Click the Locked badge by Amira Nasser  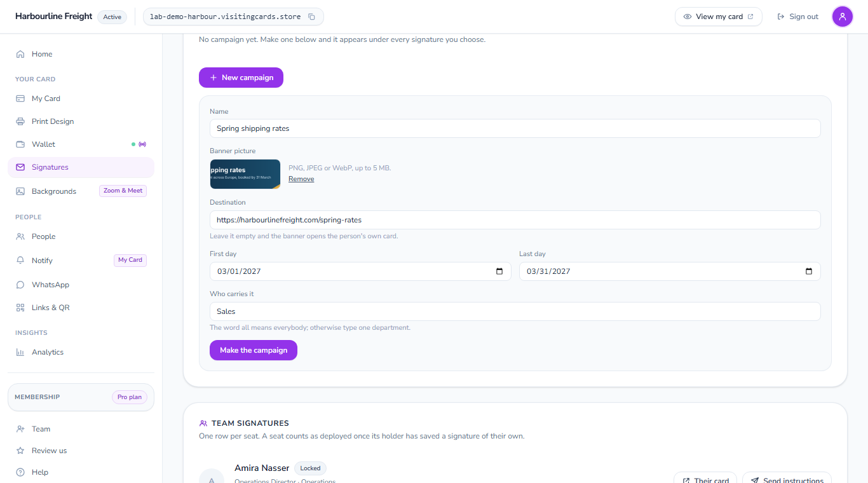click(311, 468)
